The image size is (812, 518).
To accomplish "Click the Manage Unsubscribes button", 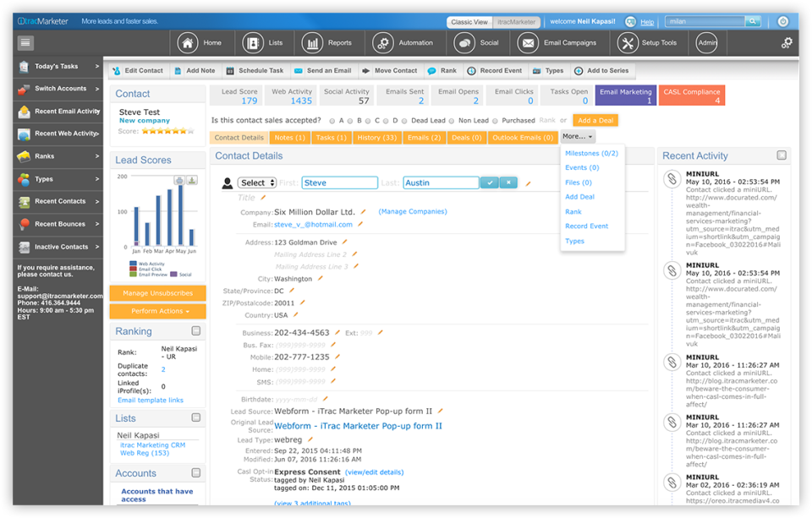I will [x=158, y=293].
